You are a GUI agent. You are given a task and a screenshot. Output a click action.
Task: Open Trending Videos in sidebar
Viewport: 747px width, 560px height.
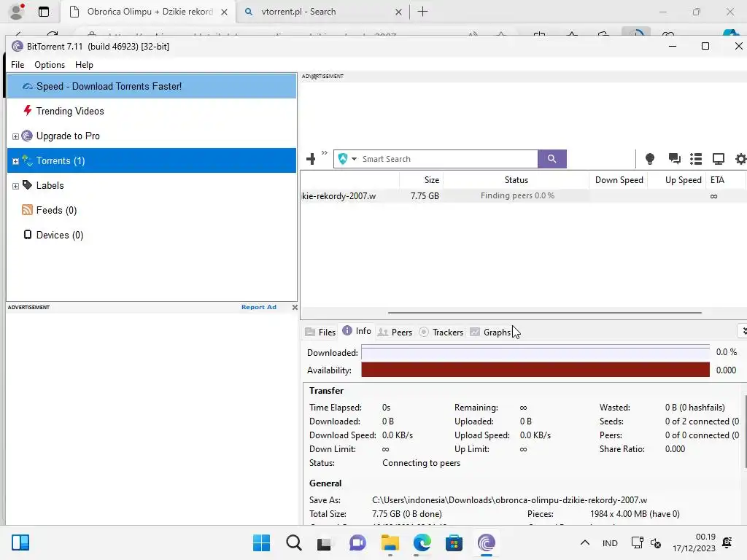(69, 111)
